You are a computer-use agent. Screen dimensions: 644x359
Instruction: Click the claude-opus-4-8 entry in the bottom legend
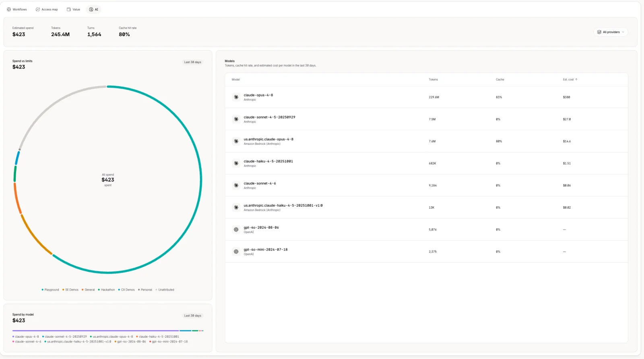[26, 337]
